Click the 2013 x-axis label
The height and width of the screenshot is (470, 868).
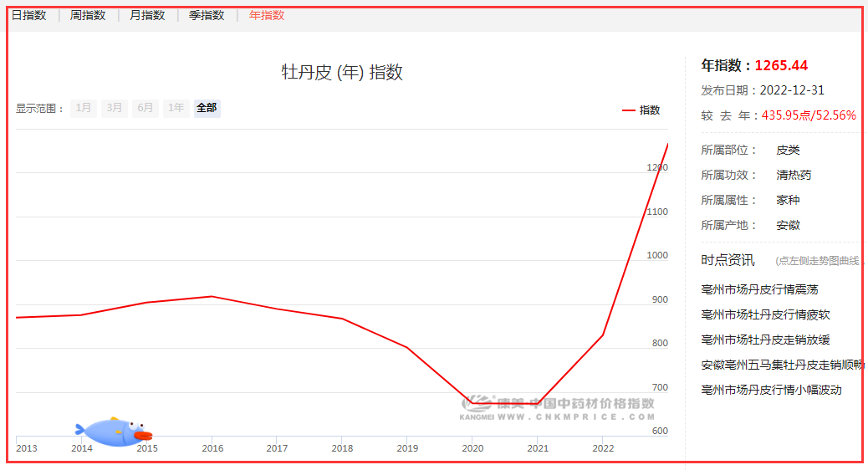[x=27, y=448]
